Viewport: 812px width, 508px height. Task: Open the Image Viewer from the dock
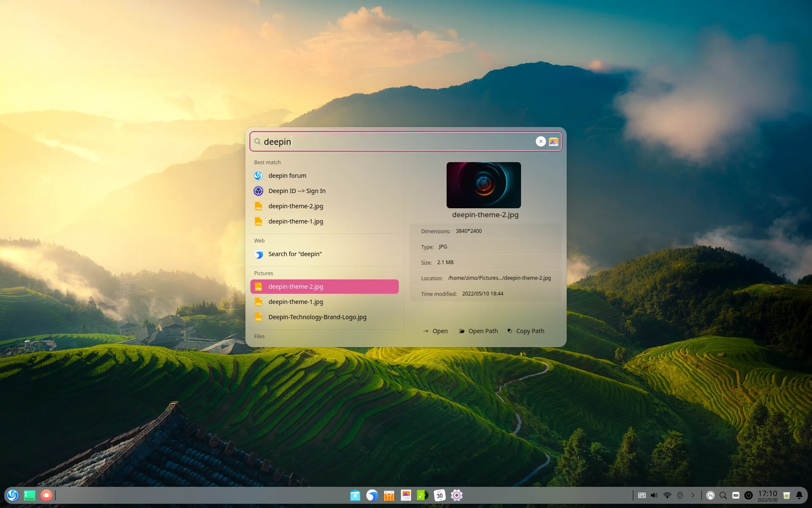(x=406, y=495)
